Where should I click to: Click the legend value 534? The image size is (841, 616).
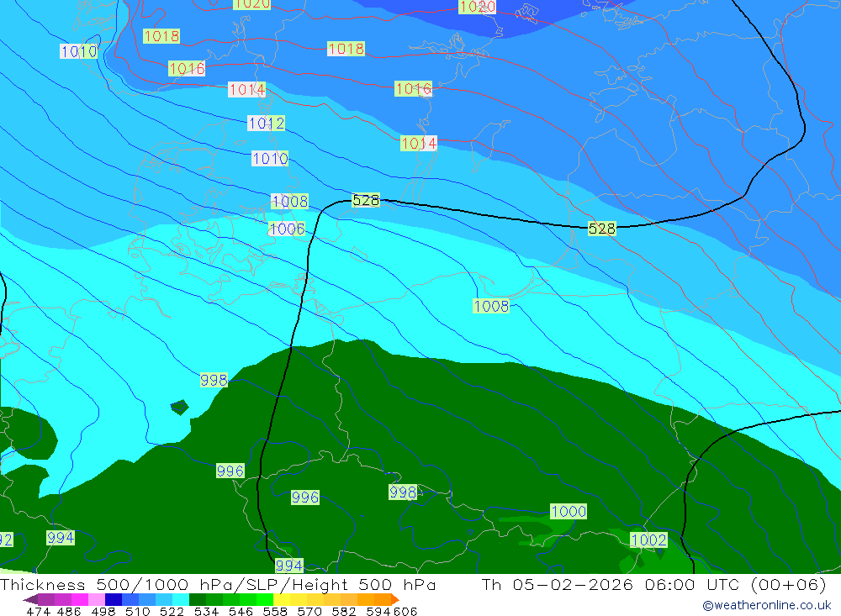(206, 611)
